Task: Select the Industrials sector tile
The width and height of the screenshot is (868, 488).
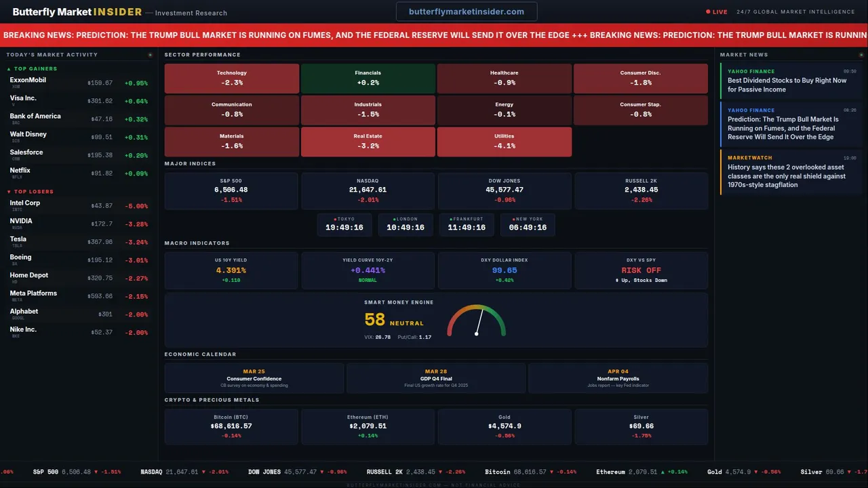Action: tap(368, 110)
